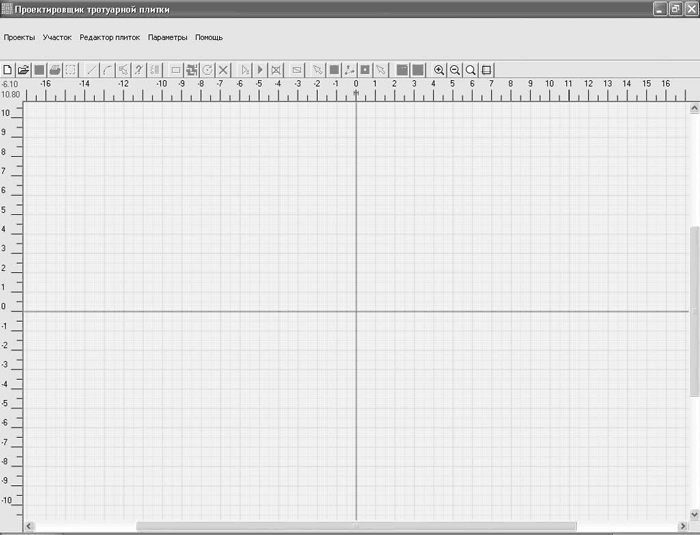
Task: Select the straight line drawing tool
Action: click(92, 70)
